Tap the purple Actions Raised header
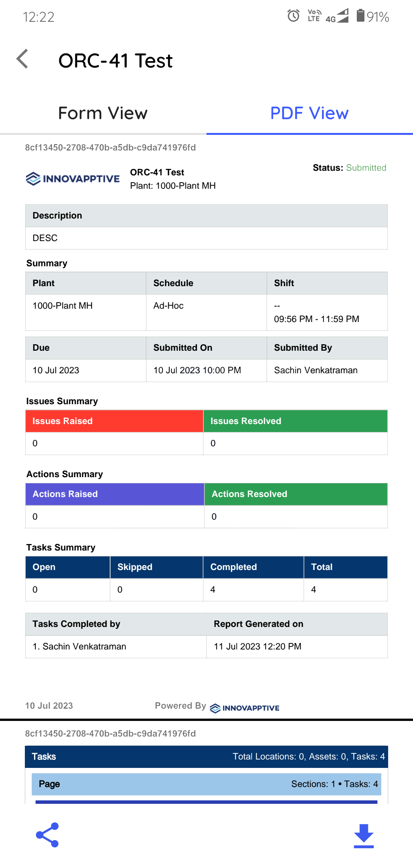 point(114,494)
